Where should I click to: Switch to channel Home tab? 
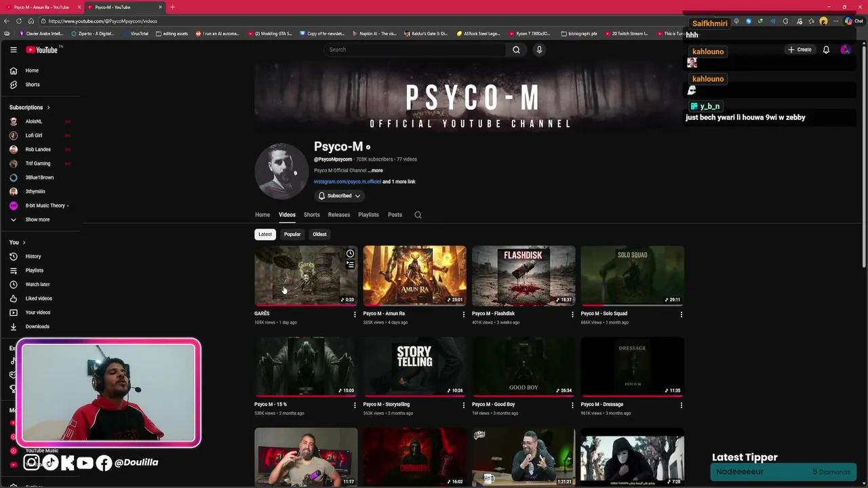tap(262, 215)
